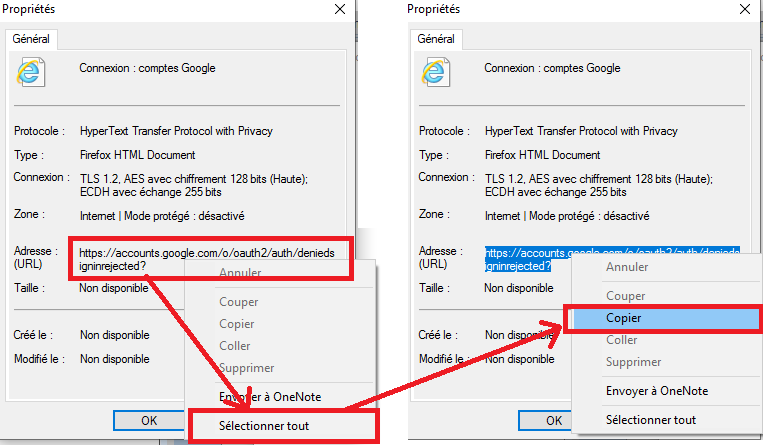Viewport: 778px width, 447px height.
Task: Click the Internet Explorer page icon in right dialog
Action: click(436, 72)
